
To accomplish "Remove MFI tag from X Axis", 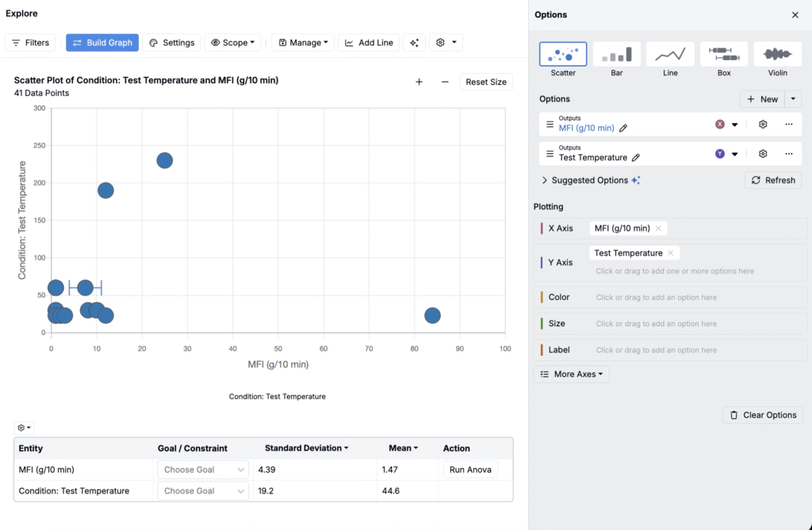I will tap(658, 229).
